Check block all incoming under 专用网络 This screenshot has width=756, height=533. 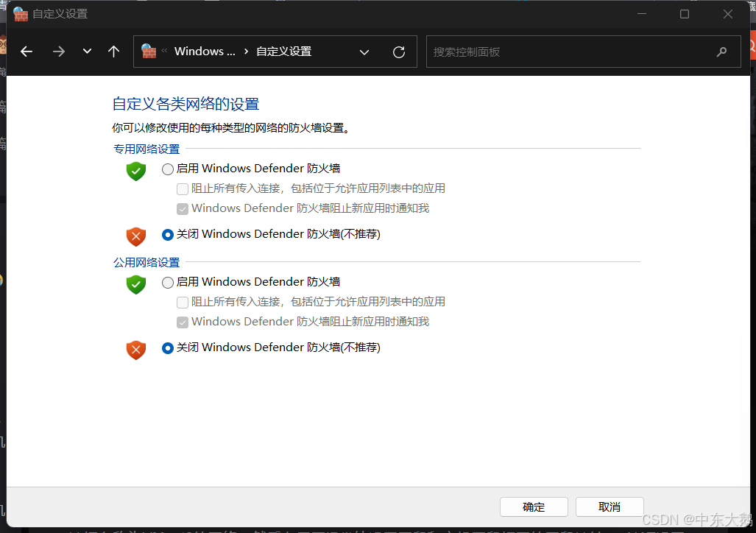tap(183, 189)
